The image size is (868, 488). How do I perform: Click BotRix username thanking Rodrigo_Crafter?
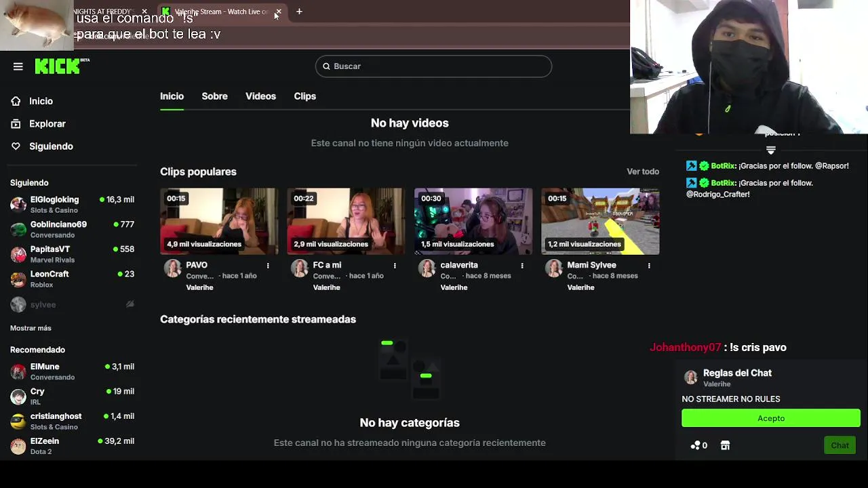723,183
